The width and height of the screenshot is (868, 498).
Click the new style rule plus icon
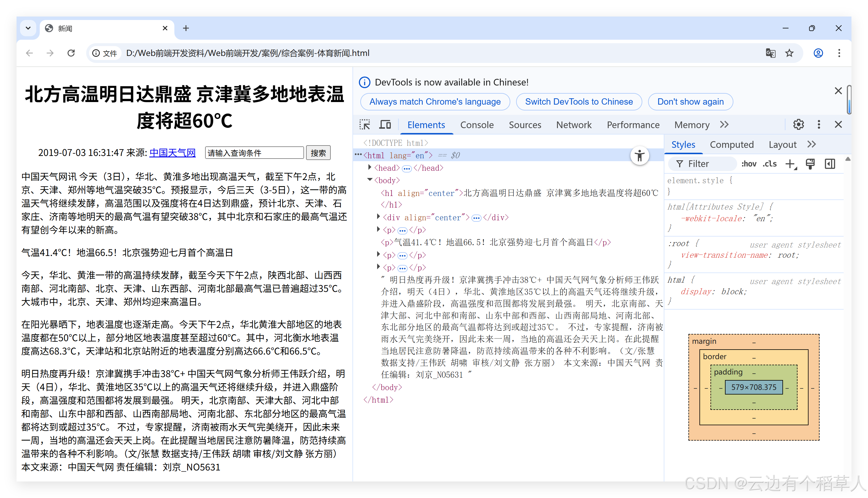point(790,164)
